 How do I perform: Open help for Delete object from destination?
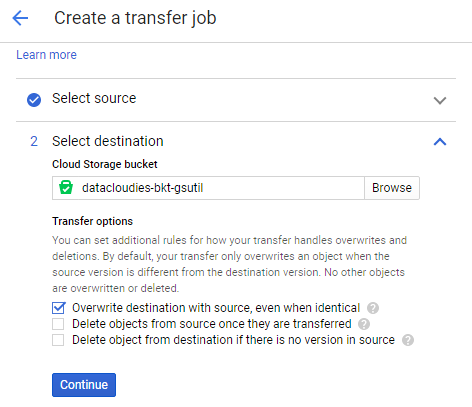click(x=408, y=340)
